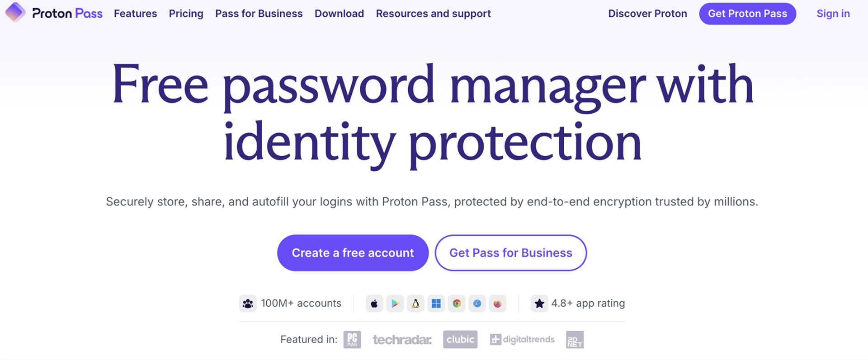Click Get Pass for Business

pyautogui.click(x=510, y=253)
